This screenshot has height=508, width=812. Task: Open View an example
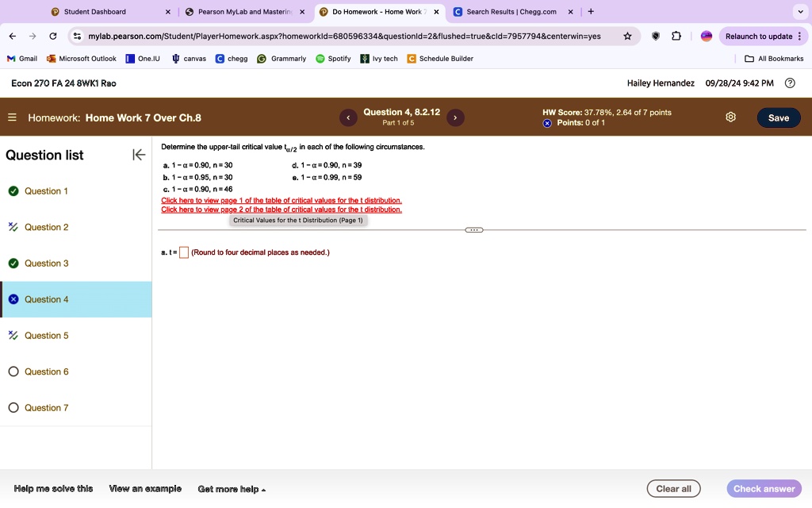pyautogui.click(x=145, y=488)
